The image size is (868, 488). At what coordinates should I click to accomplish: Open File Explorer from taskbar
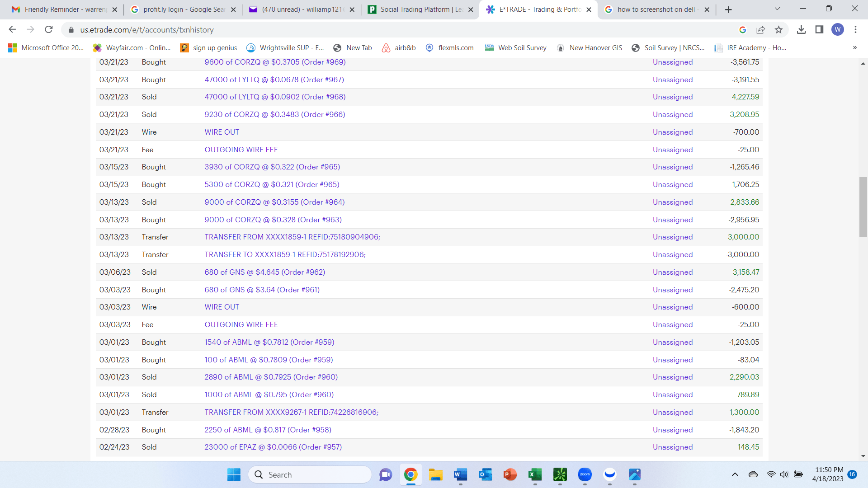435,474
